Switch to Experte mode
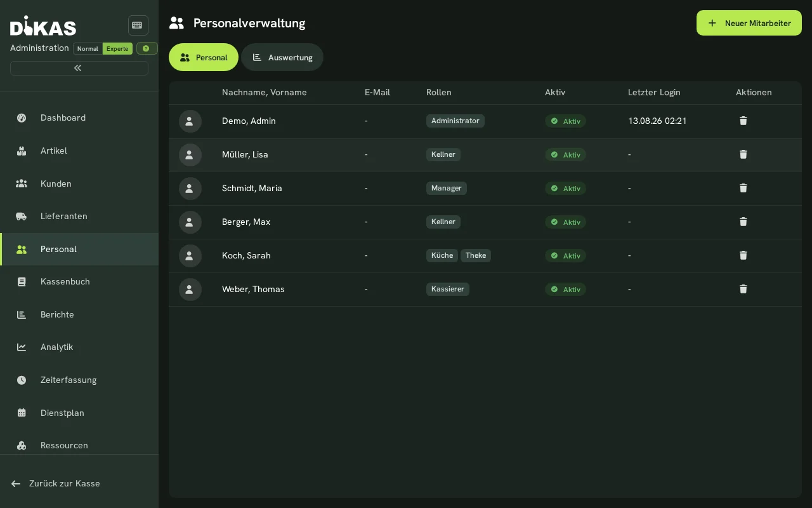812x508 pixels. [x=117, y=49]
